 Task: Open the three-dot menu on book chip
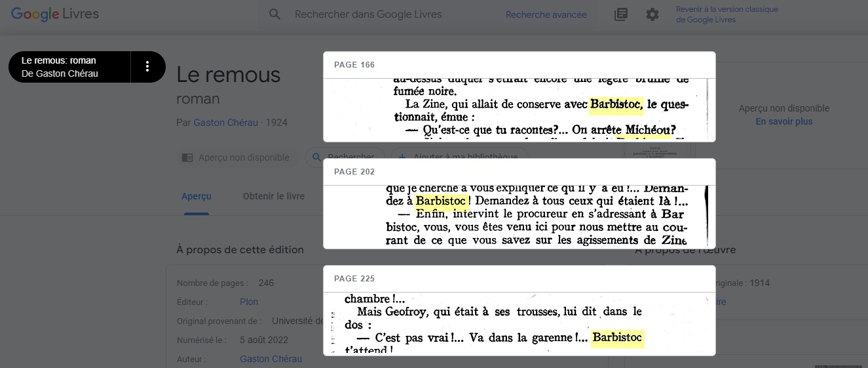click(147, 66)
